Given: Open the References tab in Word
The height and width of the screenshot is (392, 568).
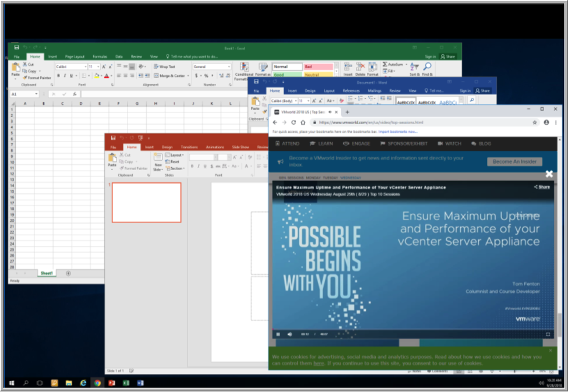Looking at the screenshot, I should tap(351, 91).
